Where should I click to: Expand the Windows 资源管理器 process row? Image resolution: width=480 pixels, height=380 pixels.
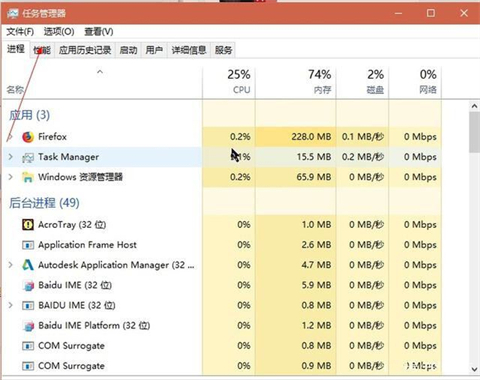pyautogui.click(x=11, y=177)
